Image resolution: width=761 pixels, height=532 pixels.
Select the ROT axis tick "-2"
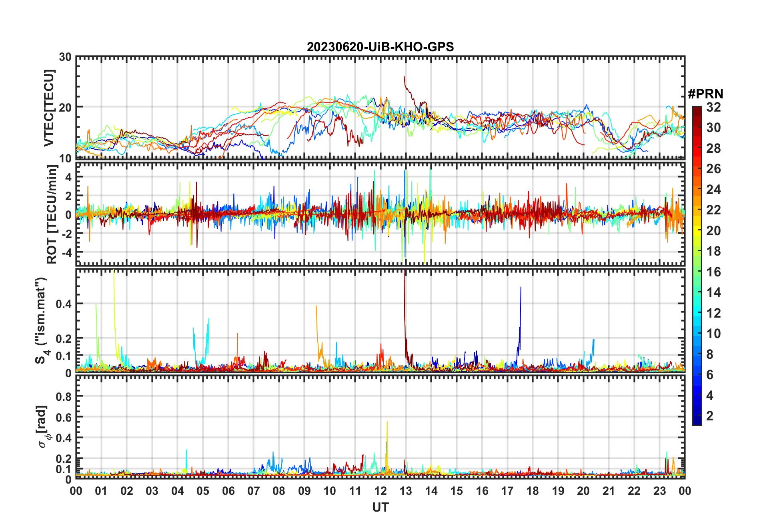pyautogui.click(x=66, y=233)
